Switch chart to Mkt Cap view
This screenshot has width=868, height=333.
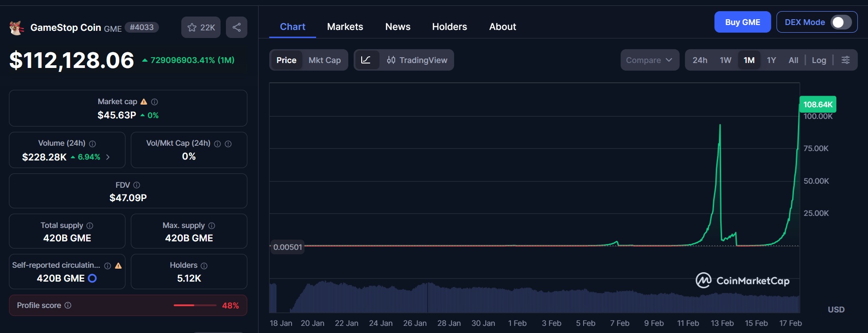pyautogui.click(x=325, y=60)
